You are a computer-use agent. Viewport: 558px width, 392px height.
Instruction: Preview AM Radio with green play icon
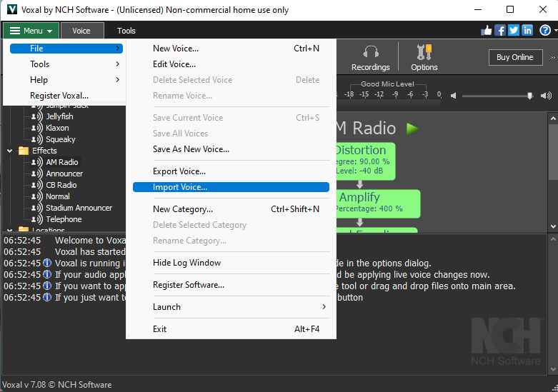(x=412, y=129)
